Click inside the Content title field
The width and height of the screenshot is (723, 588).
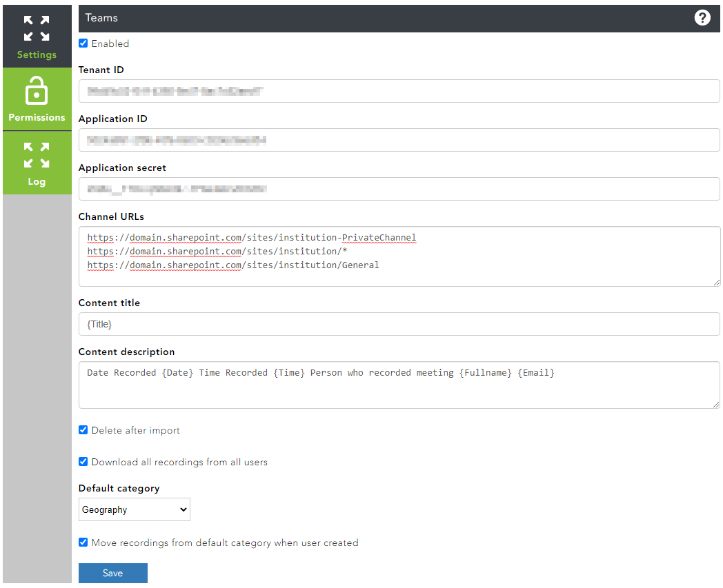click(x=399, y=325)
